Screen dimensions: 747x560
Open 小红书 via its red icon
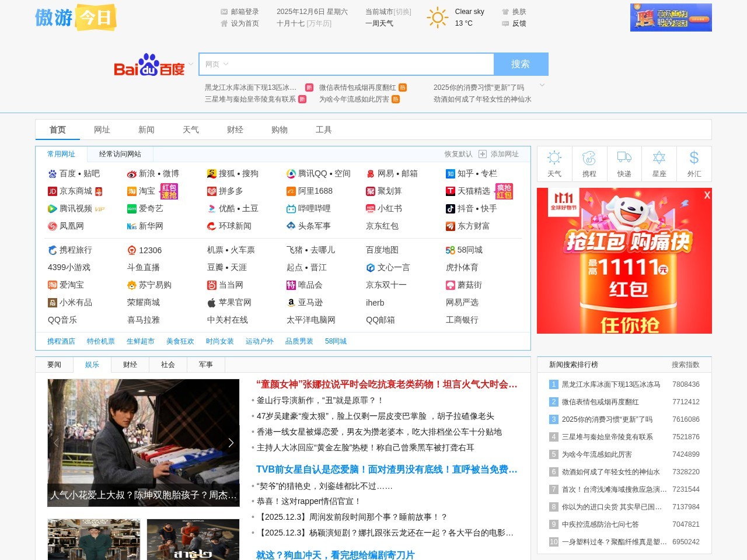(x=370, y=208)
